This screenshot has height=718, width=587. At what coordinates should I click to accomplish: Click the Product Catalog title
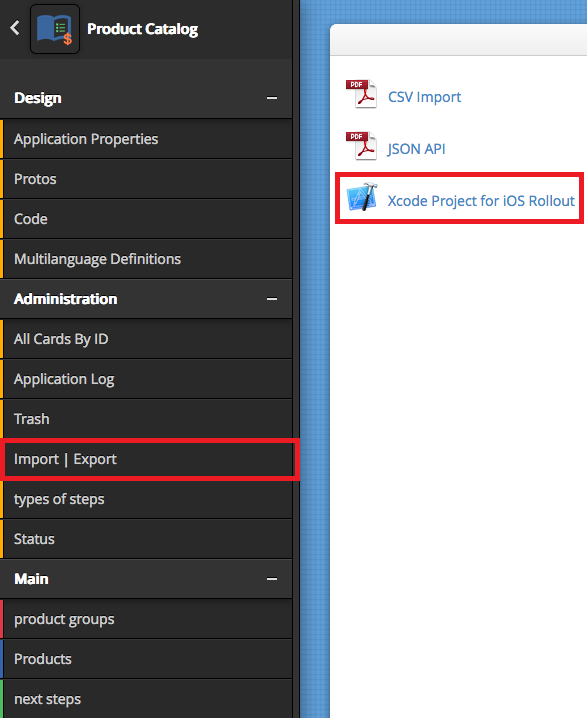142,29
